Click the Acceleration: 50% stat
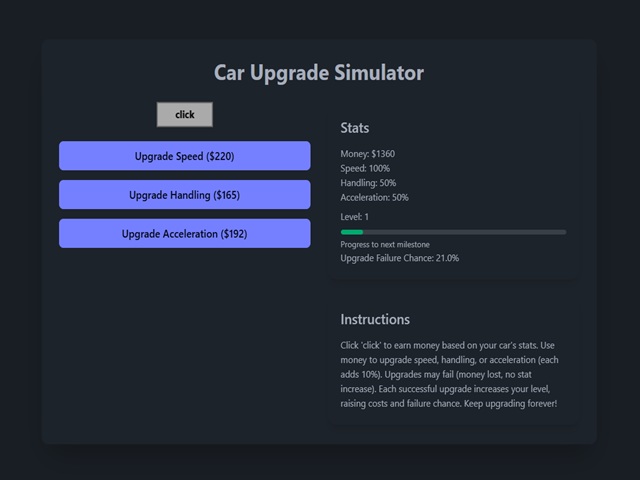Screen dimensions: 640x480 coord(374,197)
